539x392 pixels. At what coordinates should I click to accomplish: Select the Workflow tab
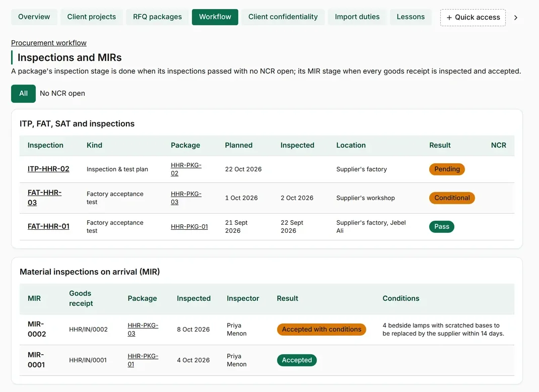215,17
